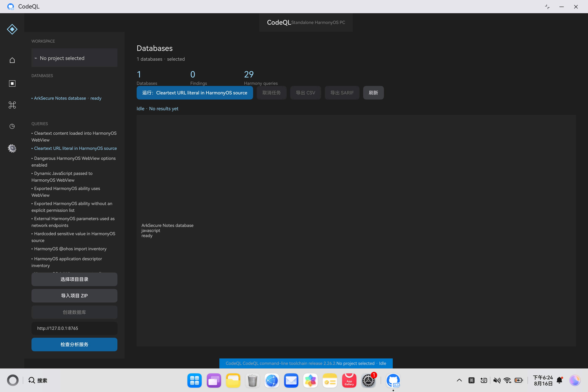Click the '1 databases · selected' subtitle
Screen dimensions: 588x392
pyautogui.click(x=161, y=59)
